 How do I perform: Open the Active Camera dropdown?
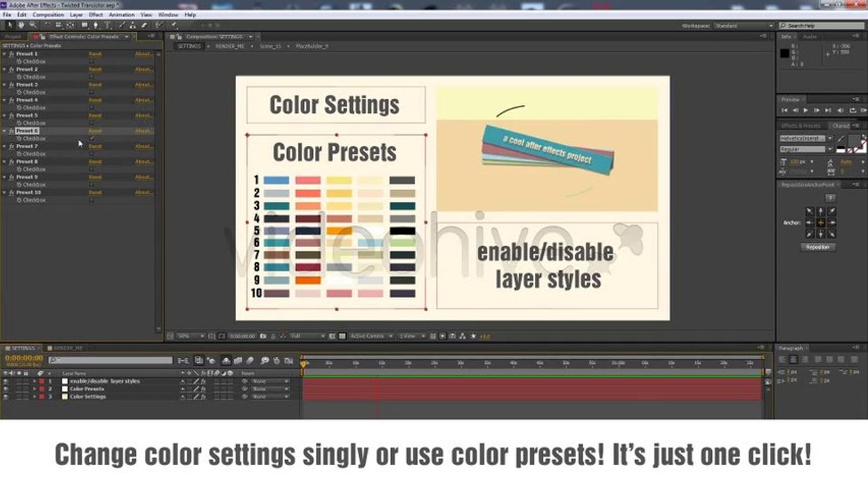372,336
